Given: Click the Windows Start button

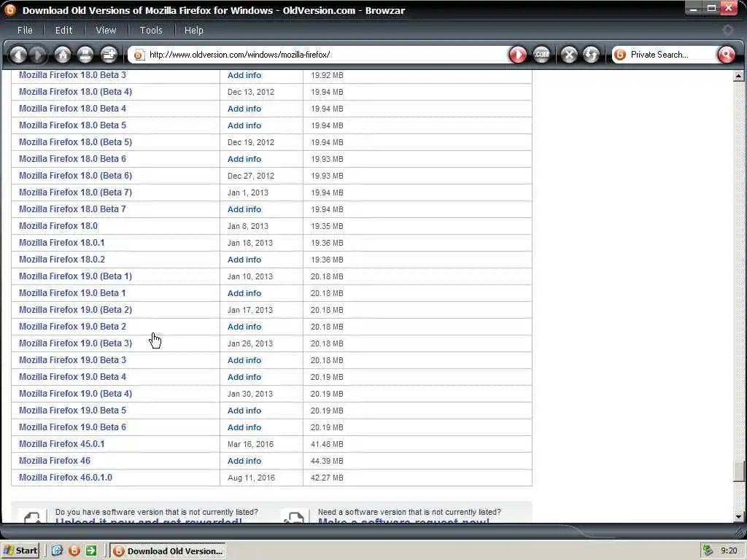Looking at the screenshot, I should pos(20,551).
